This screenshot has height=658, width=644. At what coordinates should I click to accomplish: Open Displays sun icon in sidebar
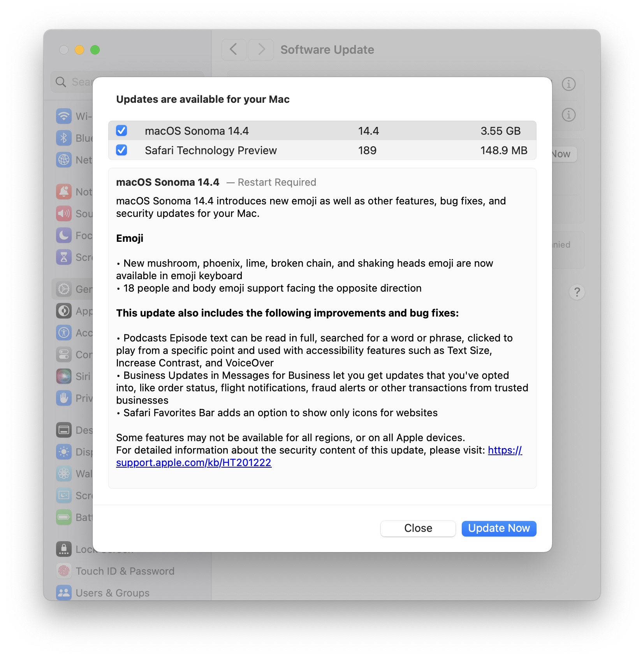(64, 452)
